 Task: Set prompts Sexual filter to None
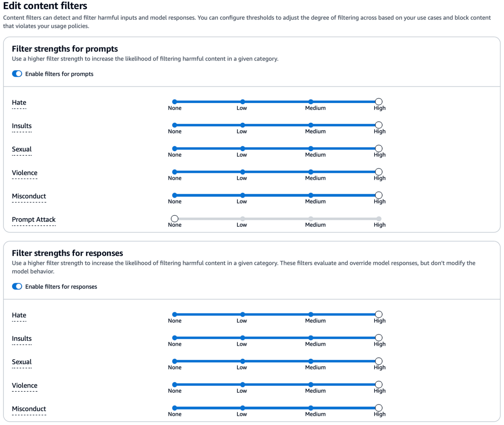(175, 149)
